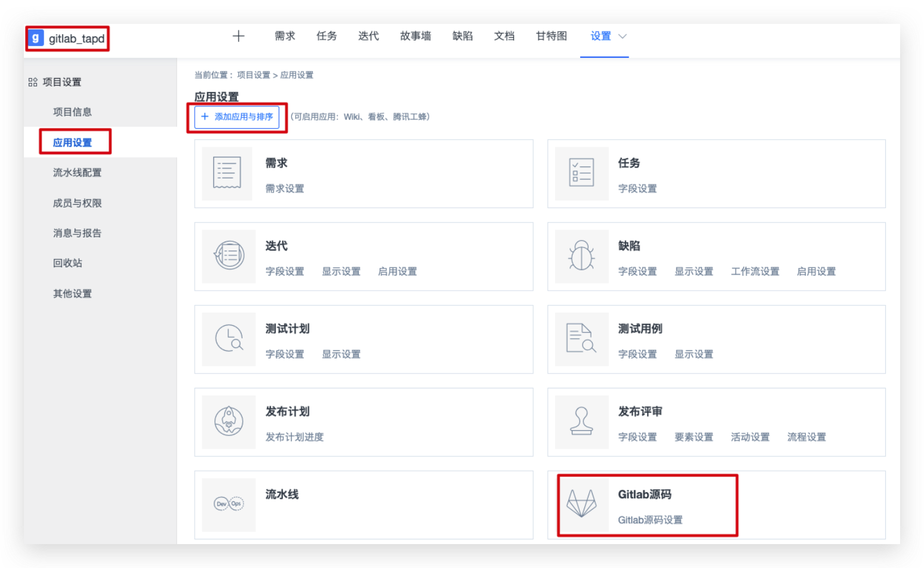Image resolution: width=924 pixels, height=568 pixels.
Task: Click the 测试计划 clock card icon
Action: pos(227,339)
